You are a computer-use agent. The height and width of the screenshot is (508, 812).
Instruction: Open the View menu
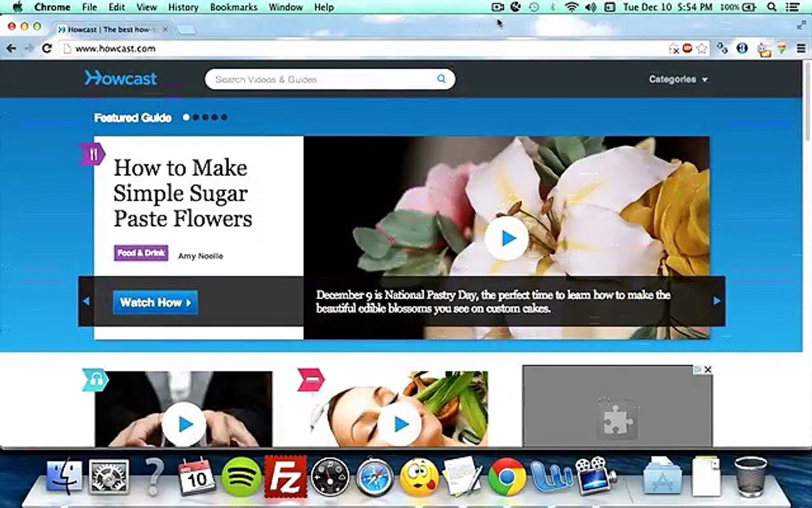point(147,7)
